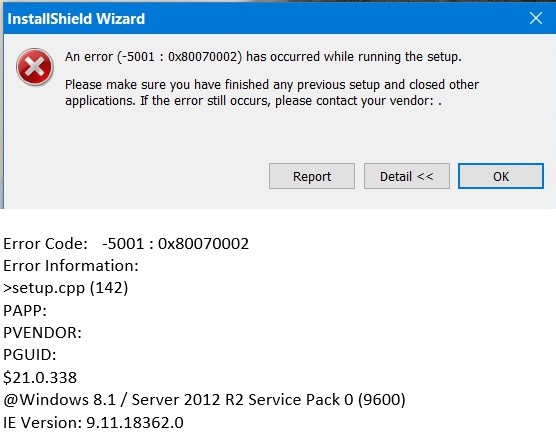Close the InstallShield Wizard dialog
This screenshot has width=556, height=437.
click(x=536, y=18)
